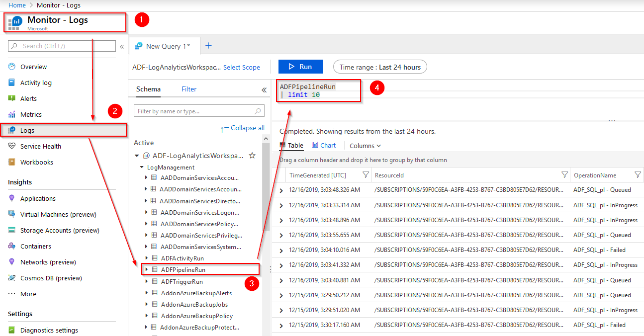Switch results to Chart view
Image resolution: width=644 pixels, height=336 pixels.
(x=324, y=145)
